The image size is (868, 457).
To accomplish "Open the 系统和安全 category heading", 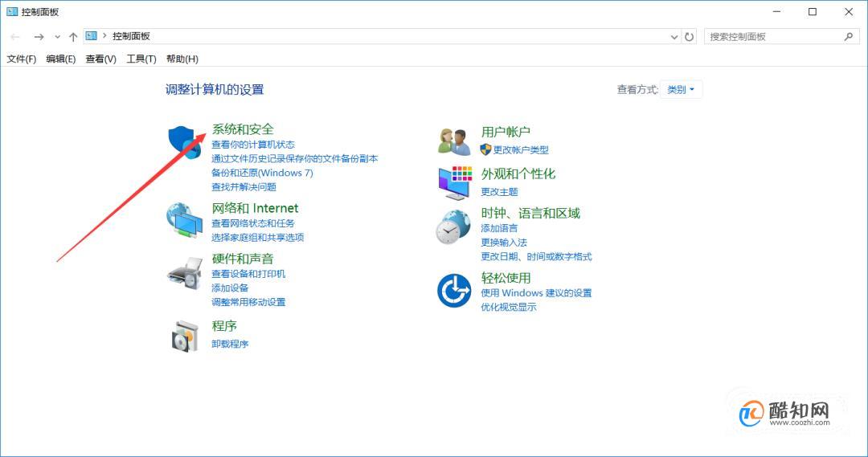I will coord(243,129).
